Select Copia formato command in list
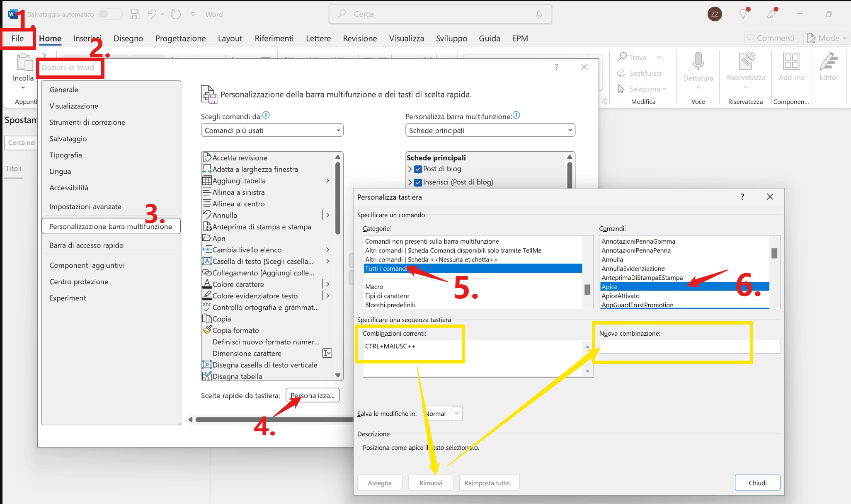Image resolution: width=851 pixels, height=504 pixels. (268, 330)
